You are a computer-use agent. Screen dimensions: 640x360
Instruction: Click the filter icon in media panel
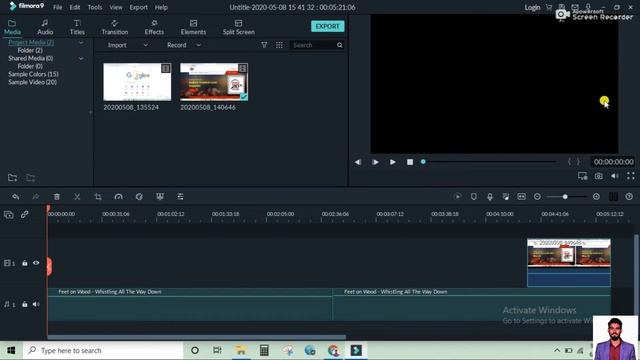264,45
